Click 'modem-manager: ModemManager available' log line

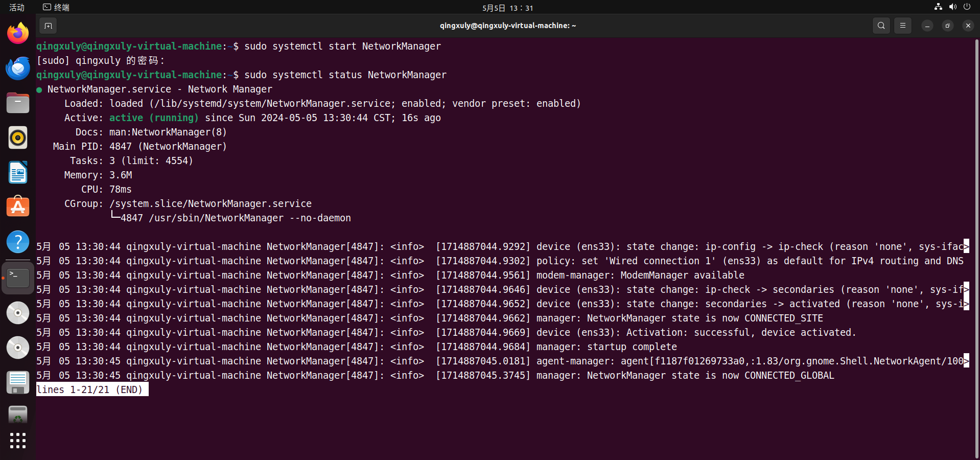640,275
